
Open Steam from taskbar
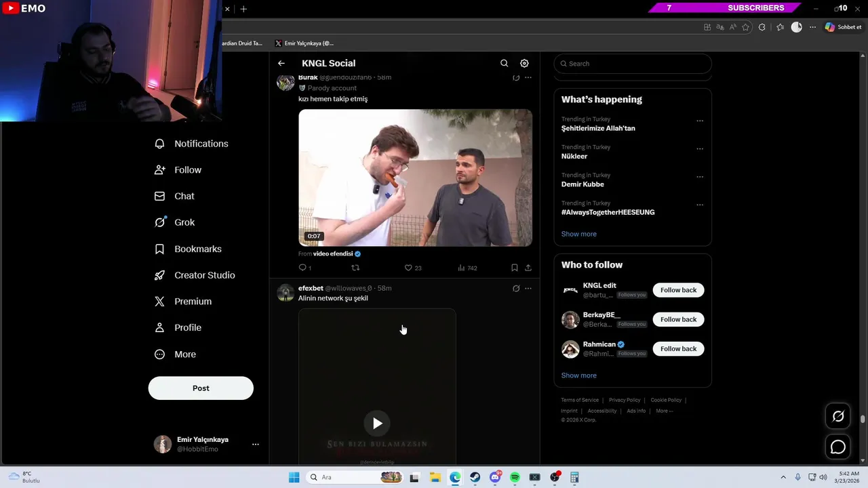475,477
